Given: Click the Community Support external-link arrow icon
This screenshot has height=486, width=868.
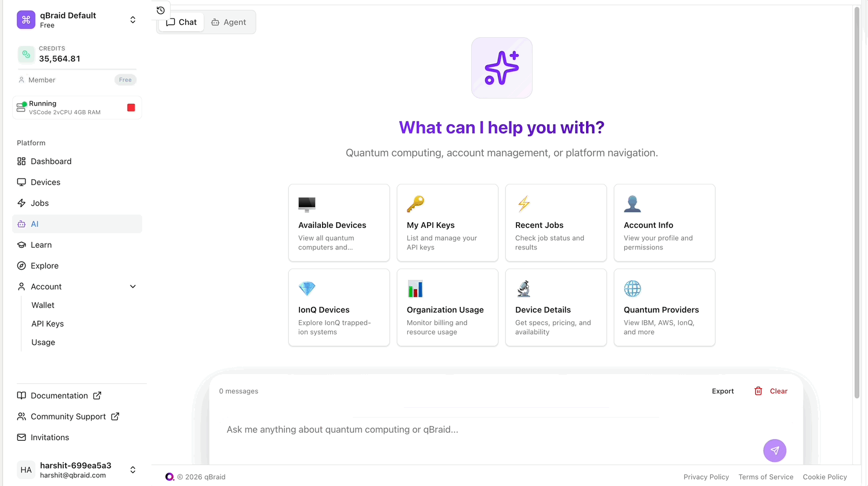Looking at the screenshot, I should [x=115, y=416].
